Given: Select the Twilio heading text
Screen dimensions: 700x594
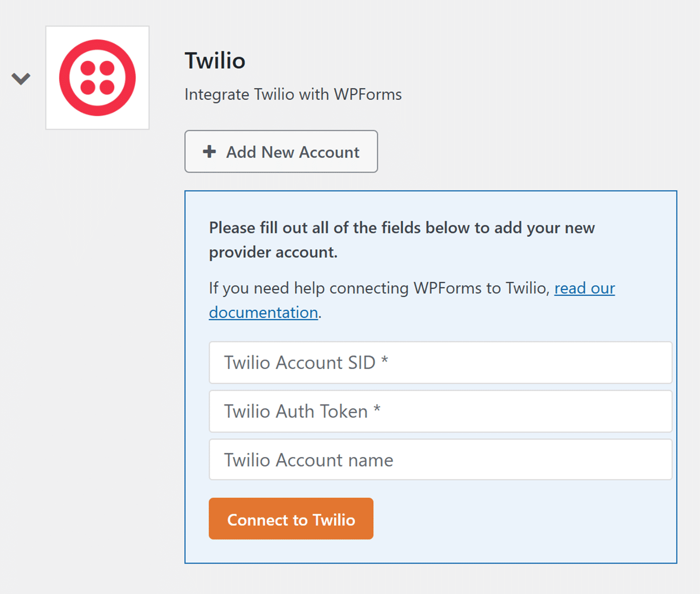Looking at the screenshot, I should pyautogui.click(x=215, y=60).
